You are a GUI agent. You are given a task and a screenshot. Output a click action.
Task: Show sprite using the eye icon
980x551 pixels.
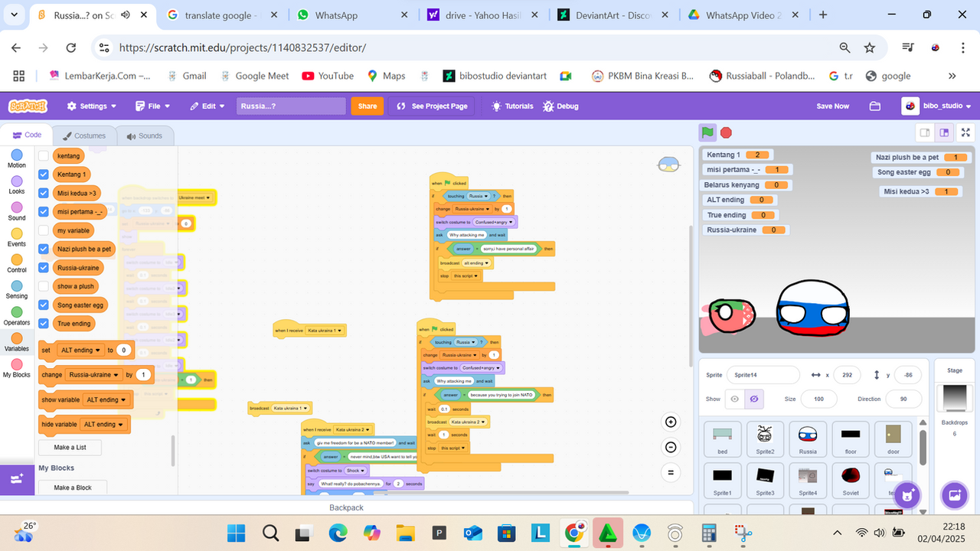[735, 399]
